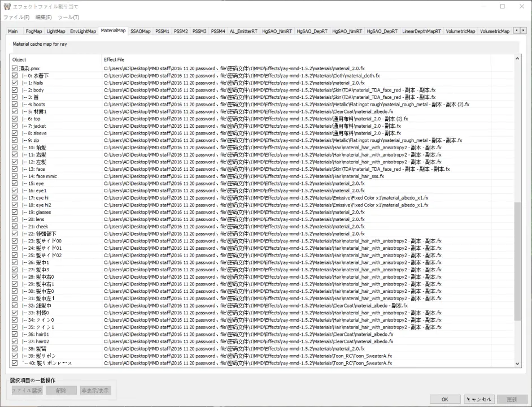Switch to the PSSM2 tab
The height and width of the screenshot is (407, 532).
click(x=181, y=31)
